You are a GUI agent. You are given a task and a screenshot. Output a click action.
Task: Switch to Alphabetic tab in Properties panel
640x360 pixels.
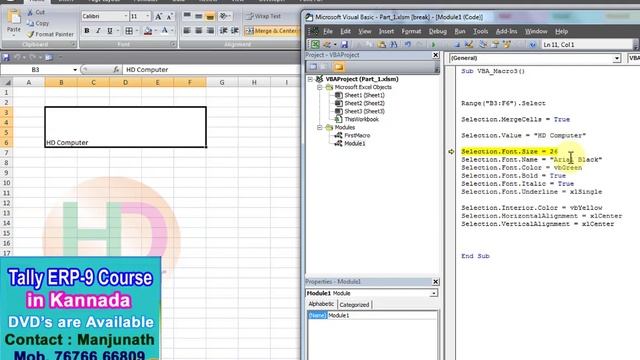click(x=321, y=304)
